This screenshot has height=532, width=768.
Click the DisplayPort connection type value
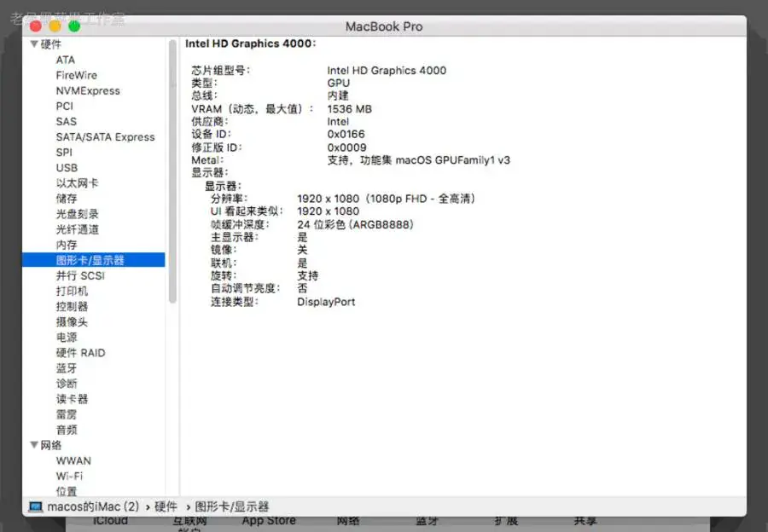(x=326, y=302)
